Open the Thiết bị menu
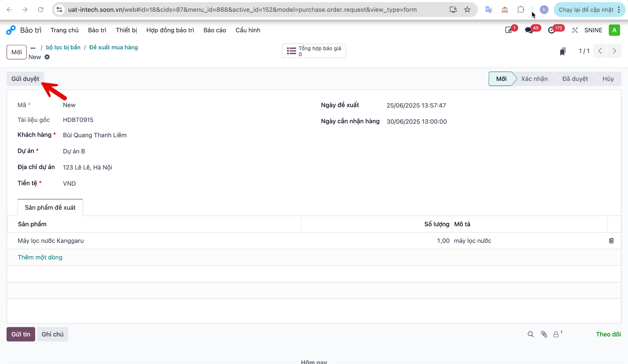 126,30
